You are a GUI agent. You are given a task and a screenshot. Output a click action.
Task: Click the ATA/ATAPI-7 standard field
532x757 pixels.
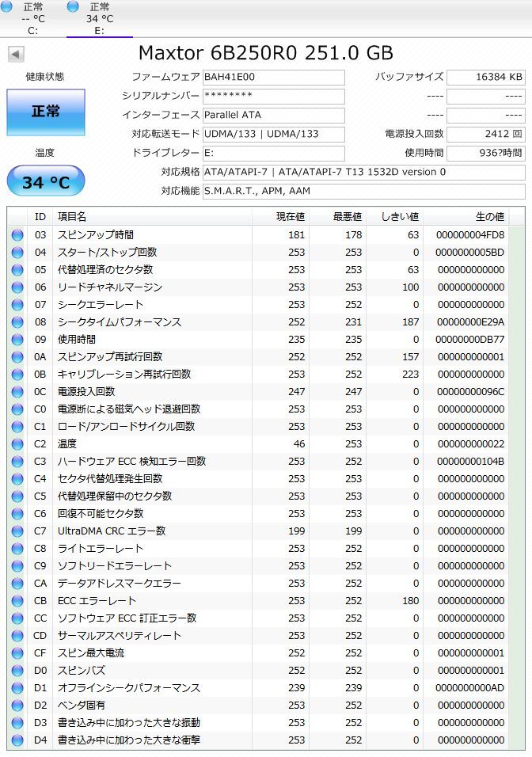(364, 172)
